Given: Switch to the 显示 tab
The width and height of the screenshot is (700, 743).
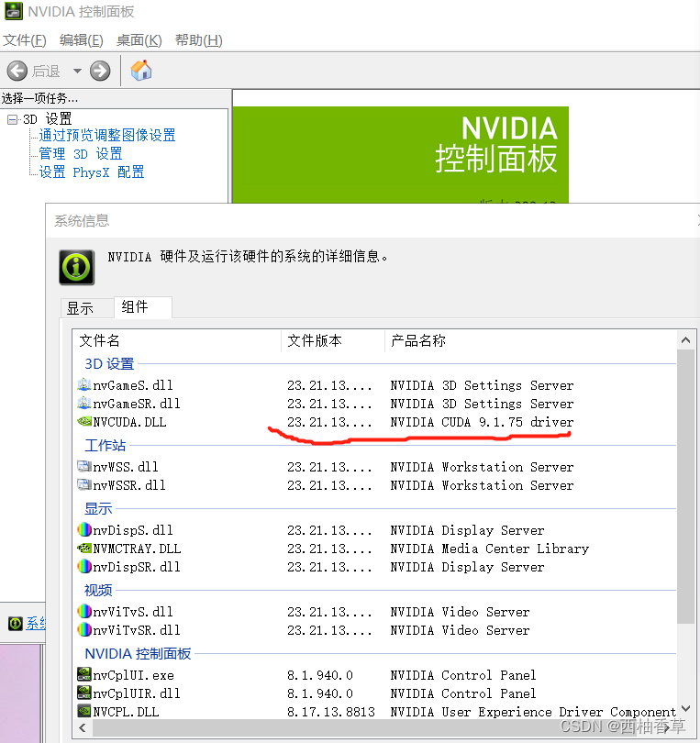Looking at the screenshot, I should click(87, 308).
